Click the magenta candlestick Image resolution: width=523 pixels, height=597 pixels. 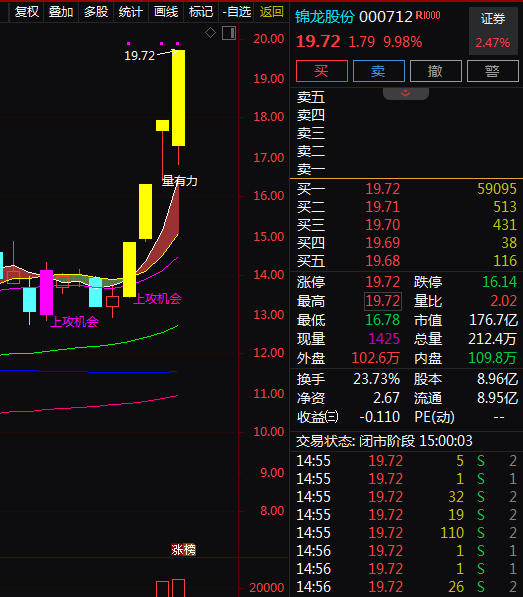pos(46,292)
